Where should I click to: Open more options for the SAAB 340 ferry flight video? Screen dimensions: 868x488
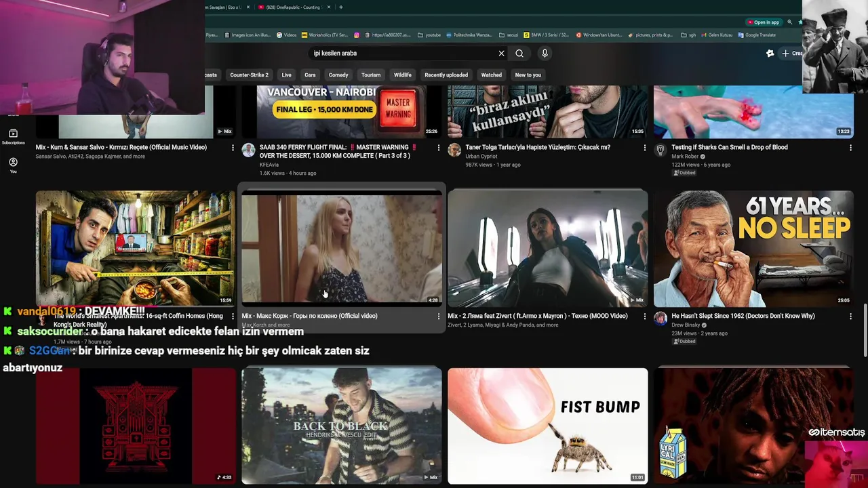coord(439,148)
